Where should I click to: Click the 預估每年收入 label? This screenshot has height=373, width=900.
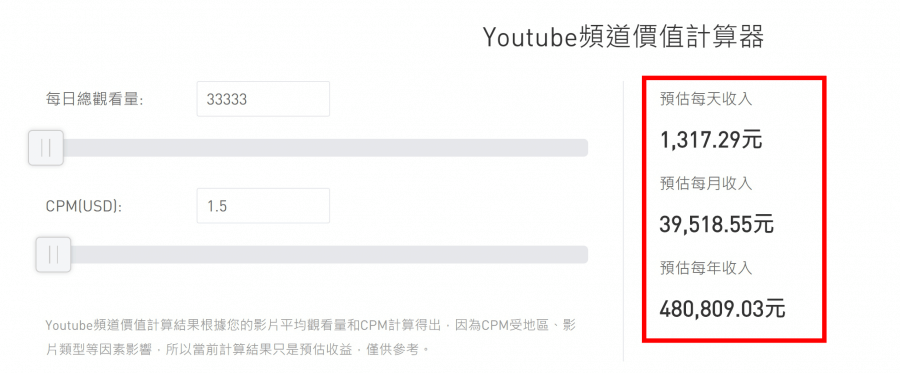[706, 268]
